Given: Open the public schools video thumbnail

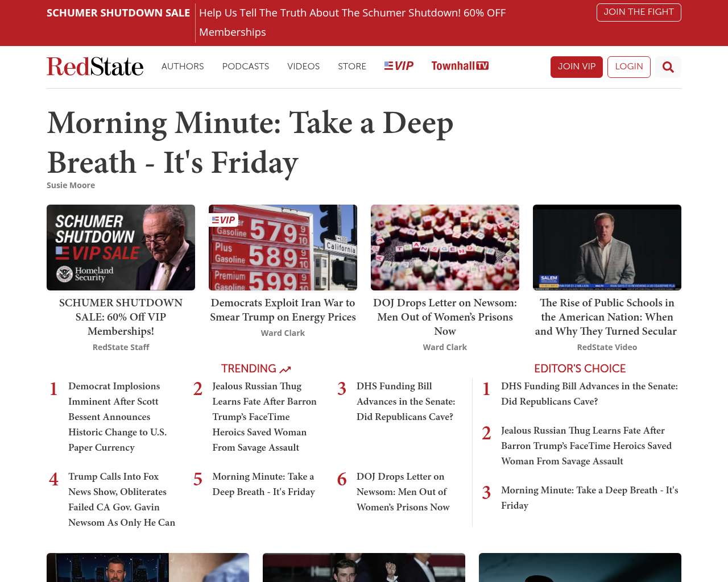Looking at the screenshot, I should [x=607, y=247].
